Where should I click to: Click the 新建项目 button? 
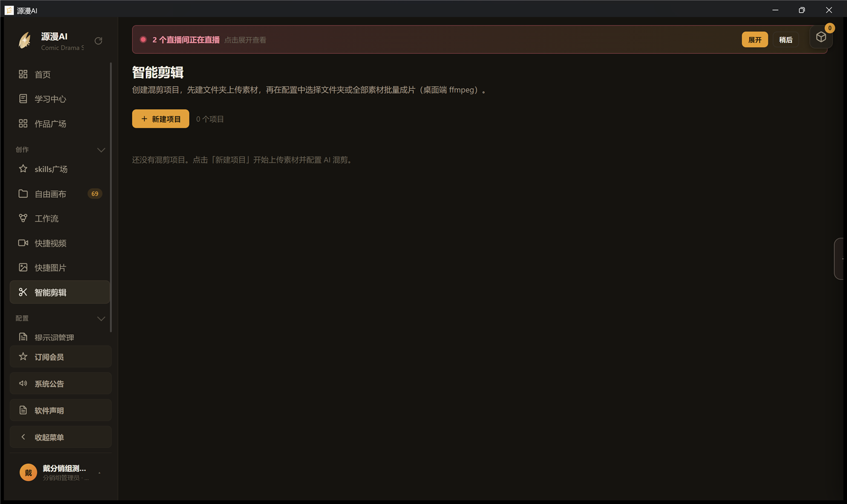point(160,119)
